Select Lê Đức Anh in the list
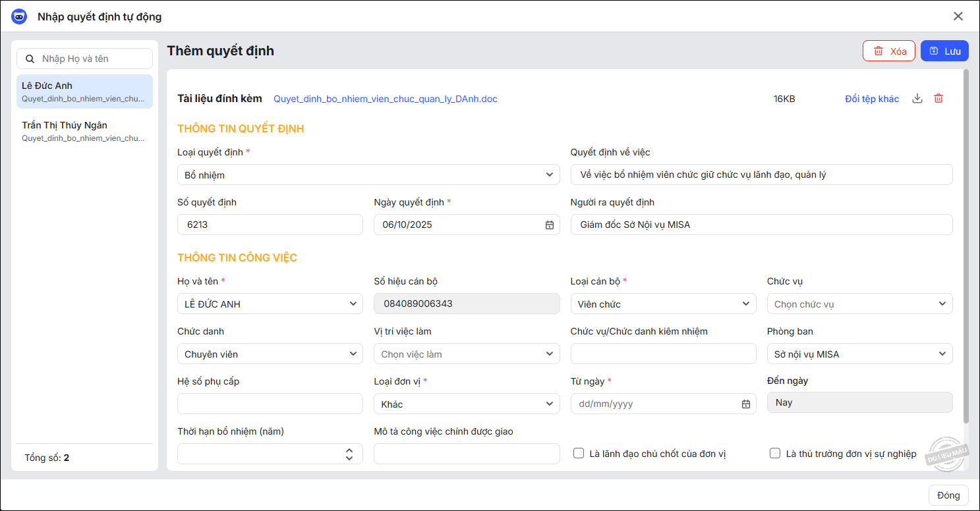The width and height of the screenshot is (980, 511). pos(84,92)
